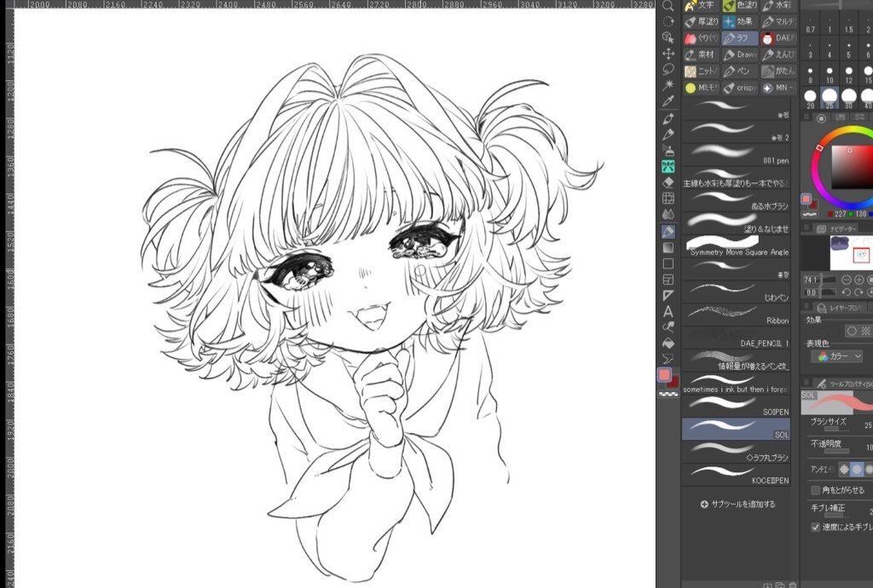Click the zoom out icon in Navigator
Screen dimensions: 873x588
tap(847, 280)
